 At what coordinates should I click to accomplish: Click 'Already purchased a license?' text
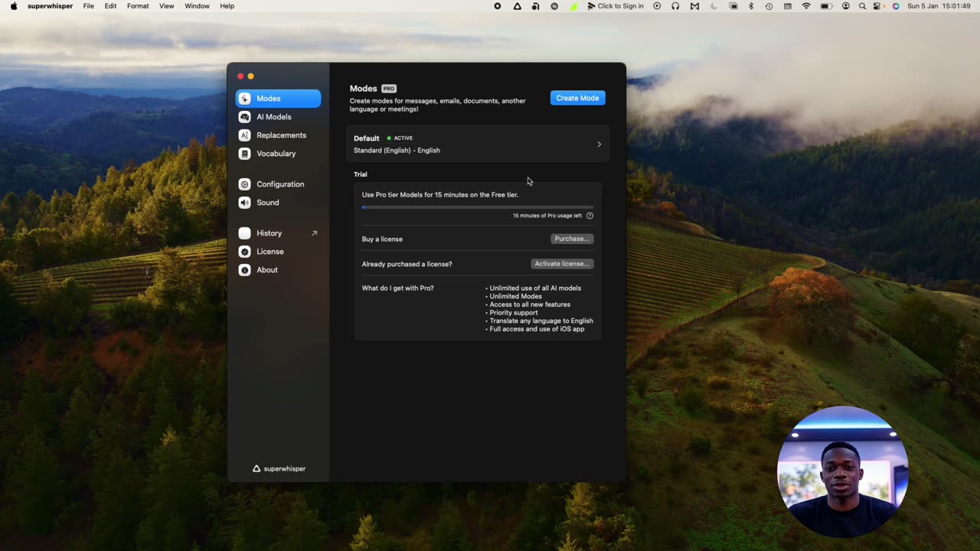tap(407, 264)
